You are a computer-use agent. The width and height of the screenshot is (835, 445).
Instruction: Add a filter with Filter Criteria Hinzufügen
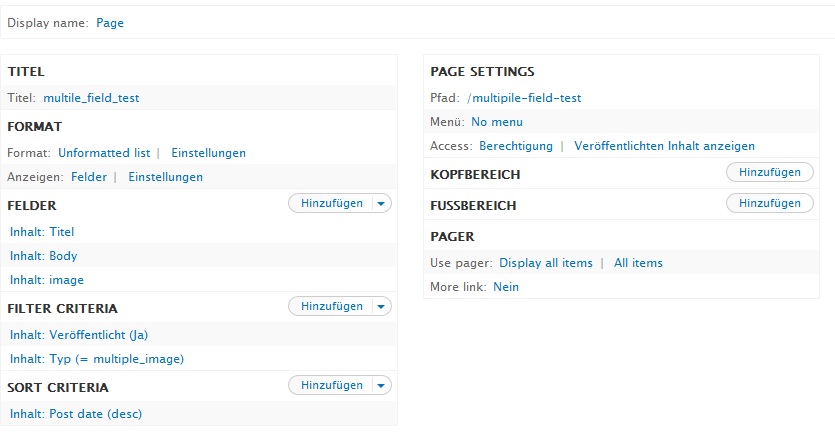330,306
